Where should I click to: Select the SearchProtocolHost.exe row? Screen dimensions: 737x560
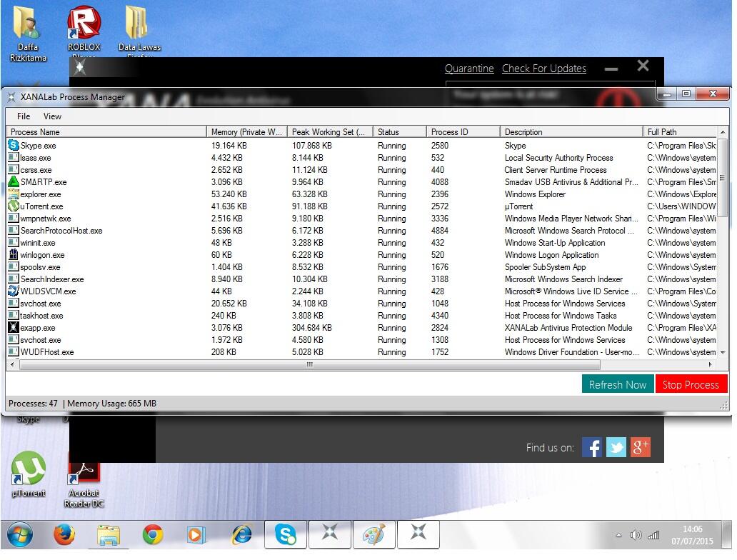tap(362, 231)
